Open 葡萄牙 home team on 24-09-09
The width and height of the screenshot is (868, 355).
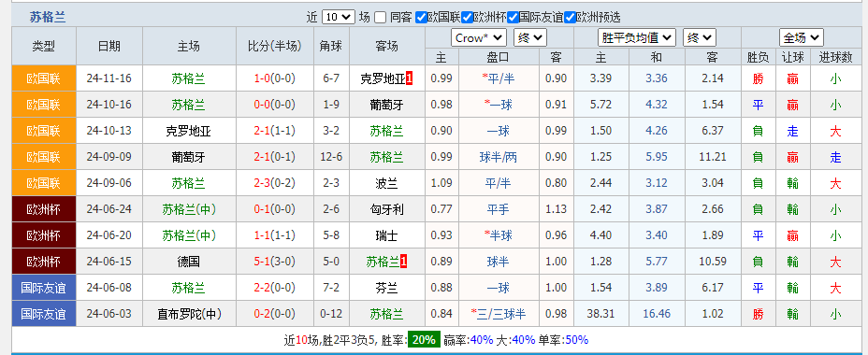click(188, 157)
